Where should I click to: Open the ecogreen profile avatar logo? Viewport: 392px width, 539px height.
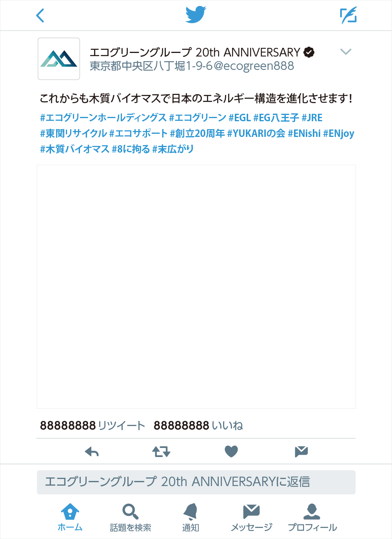[59, 59]
